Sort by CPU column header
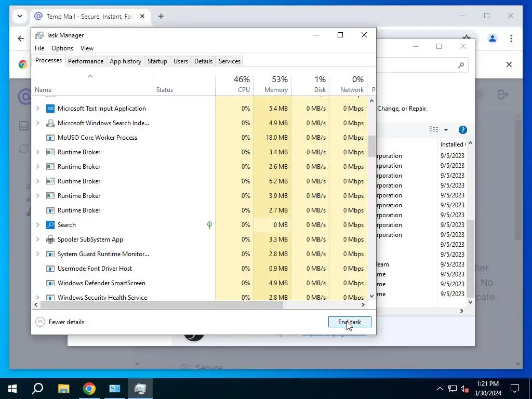The width and height of the screenshot is (532, 399). (x=234, y=84)
